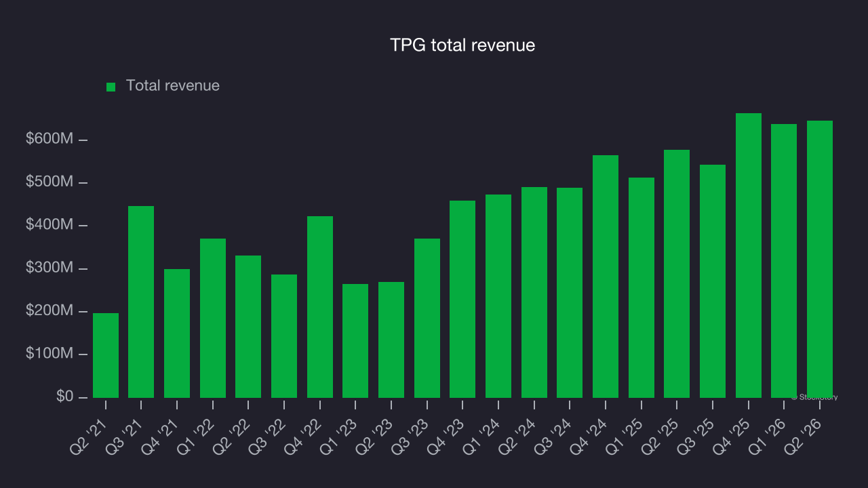868x488 pixels.
Task: Click the $500M y-axis label
Action: point(50,182)
